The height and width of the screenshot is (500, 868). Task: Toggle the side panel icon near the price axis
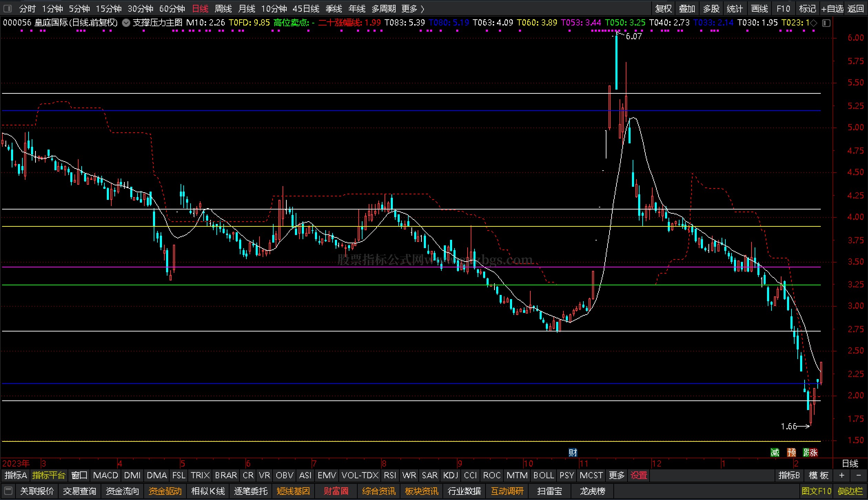point(826,23)
